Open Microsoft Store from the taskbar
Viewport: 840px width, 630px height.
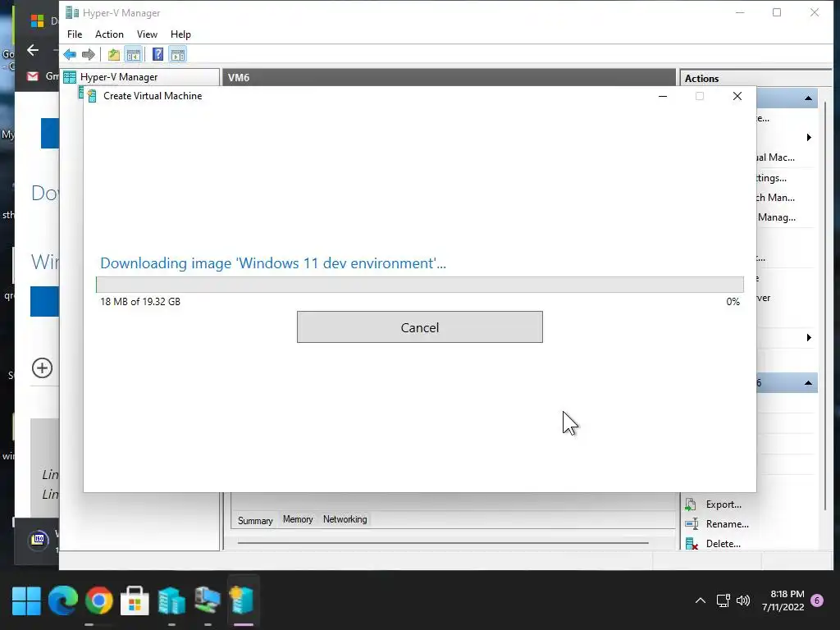point(135,601)
